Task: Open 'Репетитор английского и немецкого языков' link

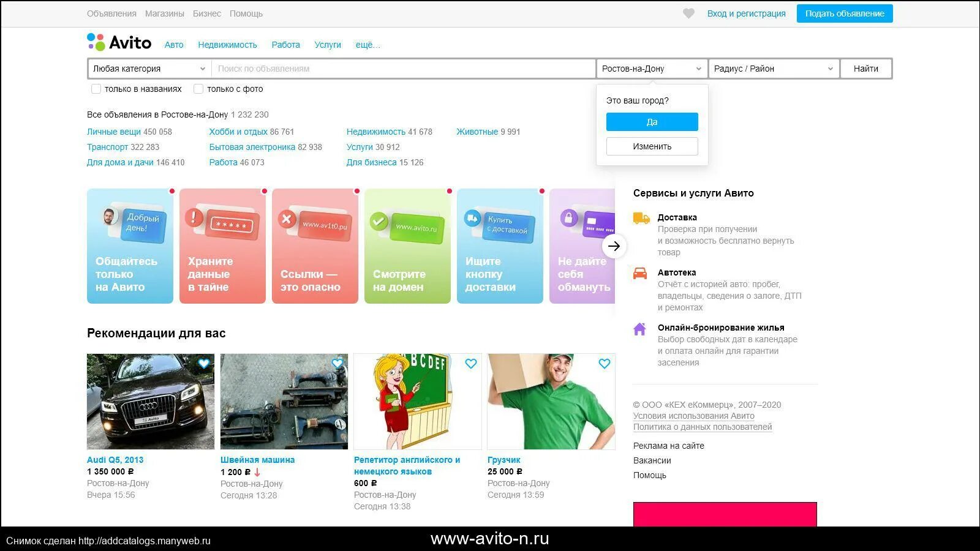Action: pos(407,466)
